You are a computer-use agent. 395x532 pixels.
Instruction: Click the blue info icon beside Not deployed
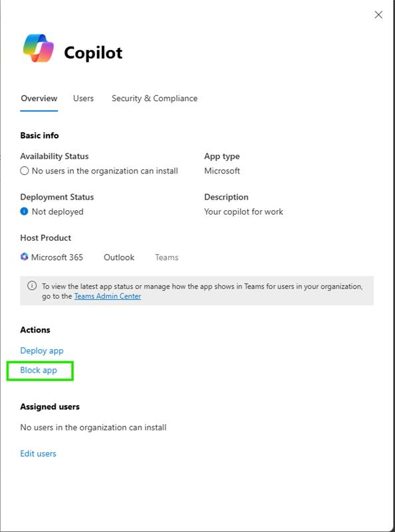24,211
